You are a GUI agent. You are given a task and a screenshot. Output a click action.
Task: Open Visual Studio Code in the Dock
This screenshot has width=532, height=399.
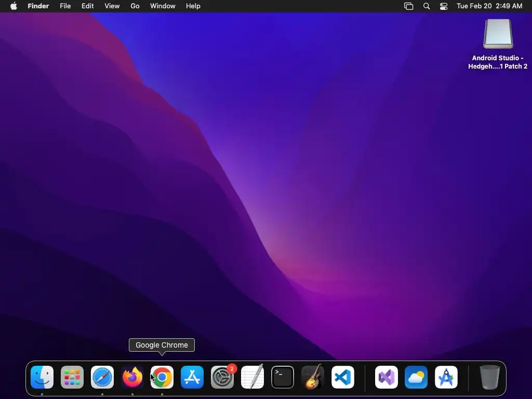tap(343, 377)
